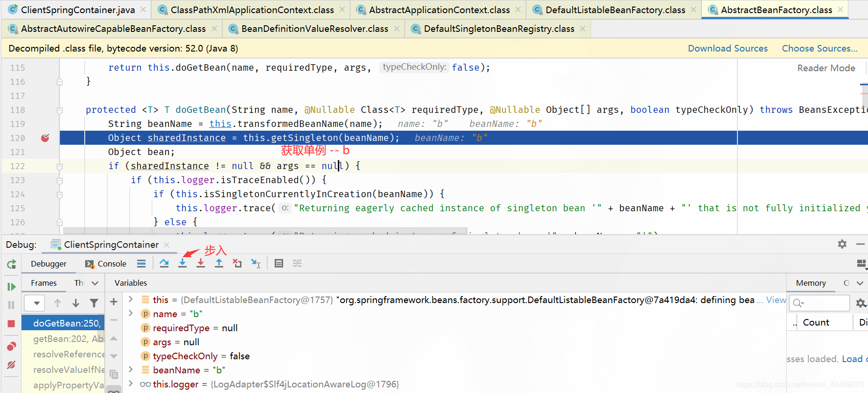Viewport: 868px width, 393px height.
Task: Click the Choose Sources... link
Action: click(x=819, y=48)
